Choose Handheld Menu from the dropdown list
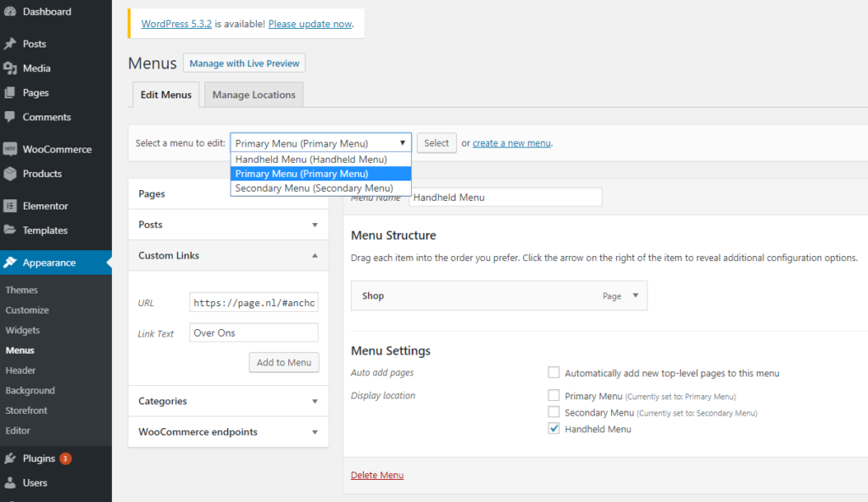Viewport: 868px width, 502px height. (320, 159)
